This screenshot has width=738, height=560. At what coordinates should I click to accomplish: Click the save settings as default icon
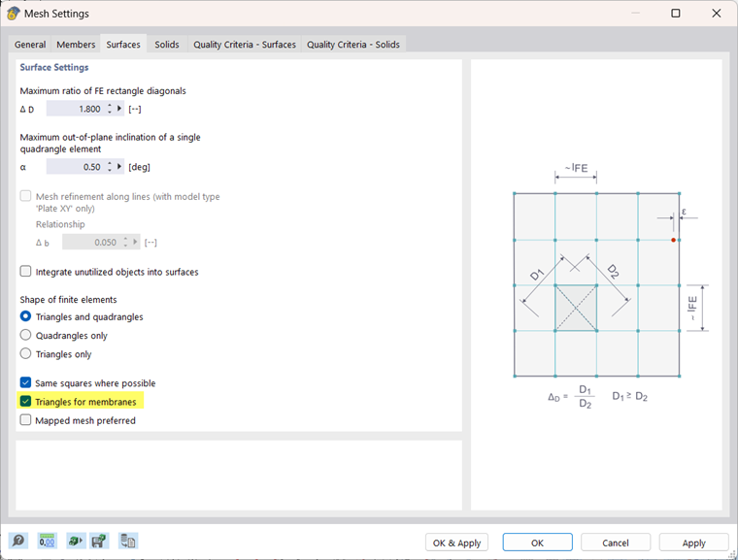pos(99,541)
